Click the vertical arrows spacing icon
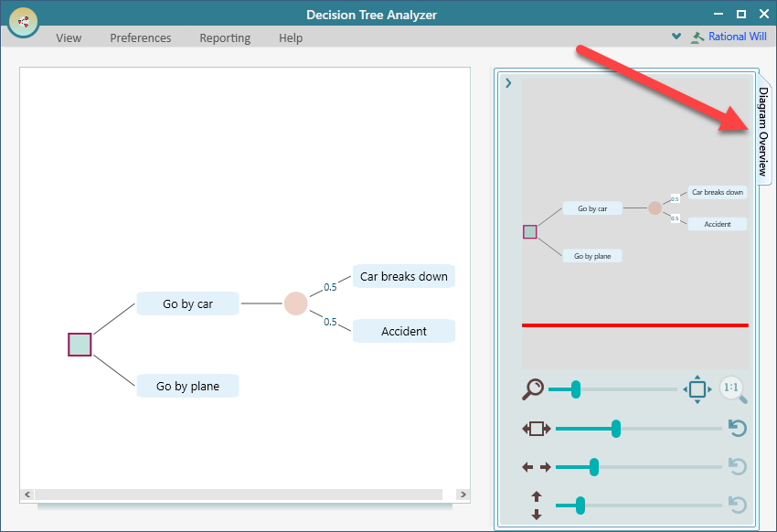Screen dimensions: 777x532 click(x=535, y=505)
